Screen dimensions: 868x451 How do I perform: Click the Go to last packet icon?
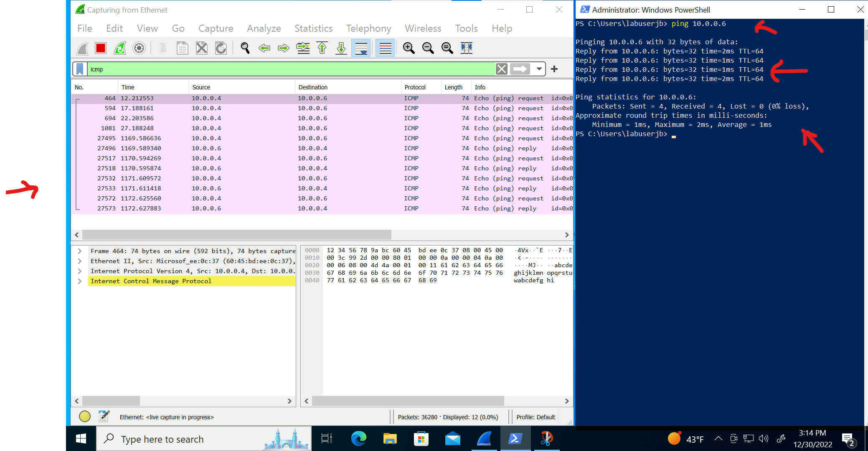click(342, 48)
